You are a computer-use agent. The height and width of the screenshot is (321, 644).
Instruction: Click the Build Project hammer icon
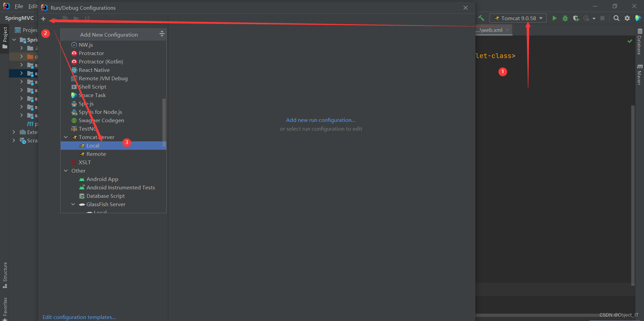point(481,18)
